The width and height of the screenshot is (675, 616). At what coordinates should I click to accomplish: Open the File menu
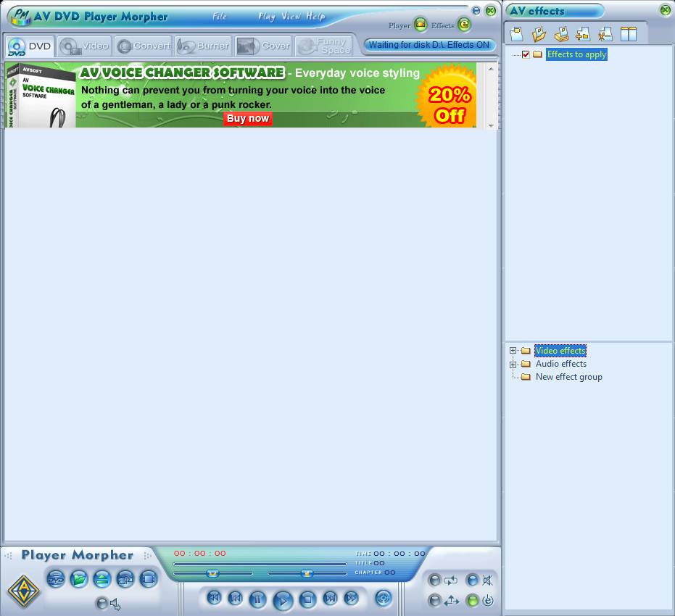pyautogui.click(x=220, y=17)
